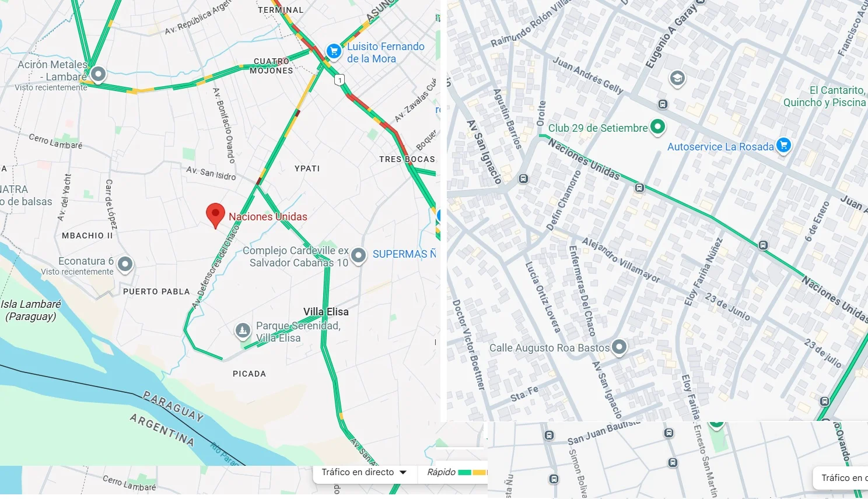Click the dropdown arrow beside Tráfico en directo

[x=403, y=473]
